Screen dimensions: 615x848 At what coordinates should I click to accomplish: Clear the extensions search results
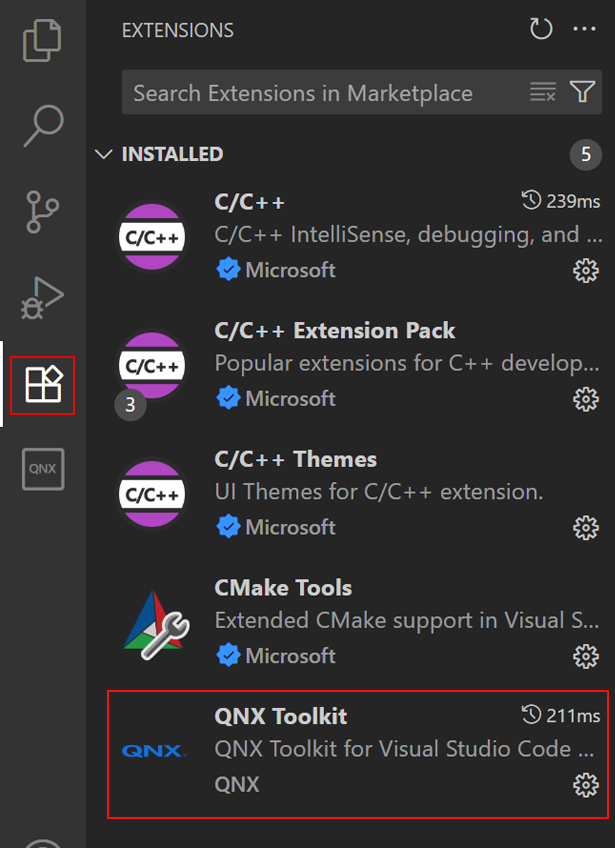(x=542, y=93)
